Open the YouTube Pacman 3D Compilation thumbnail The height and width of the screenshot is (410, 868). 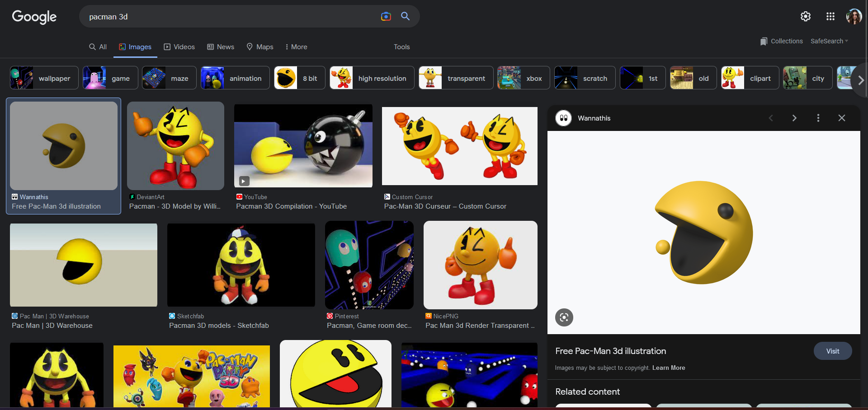point(303,146)
